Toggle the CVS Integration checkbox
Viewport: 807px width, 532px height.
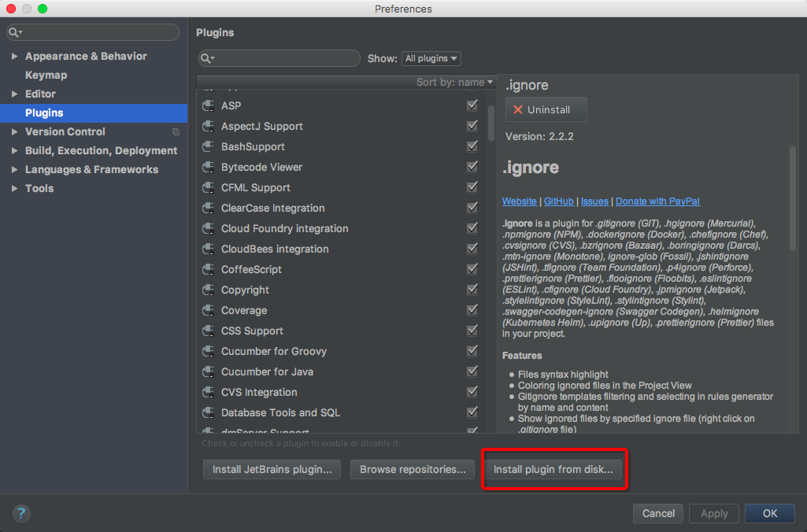click(472, 392)
